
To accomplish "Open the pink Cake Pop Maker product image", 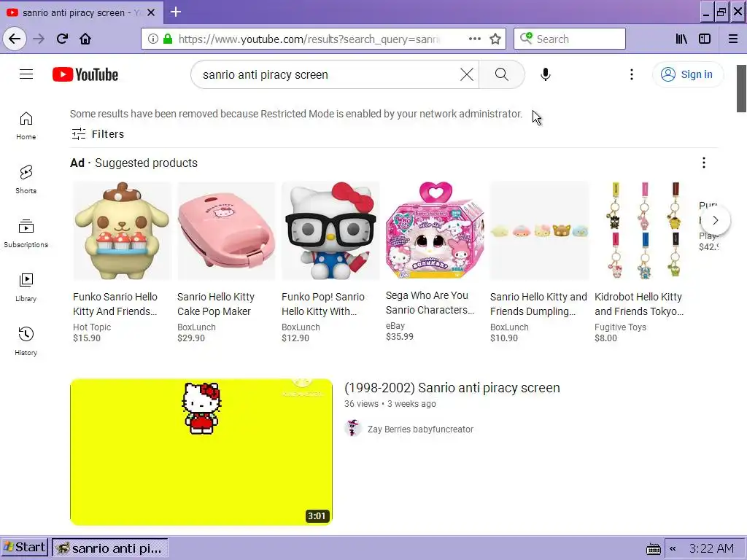I will [226, 230].
